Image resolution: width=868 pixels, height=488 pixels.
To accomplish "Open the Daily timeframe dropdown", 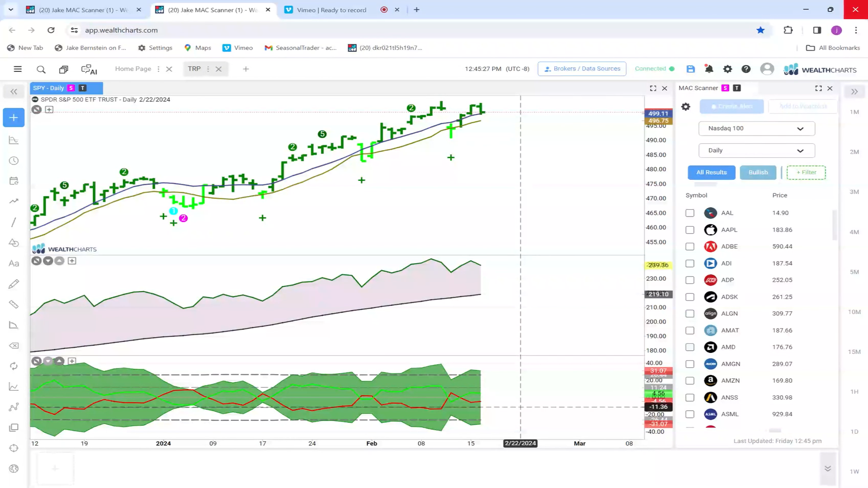I will coord(756,150).
